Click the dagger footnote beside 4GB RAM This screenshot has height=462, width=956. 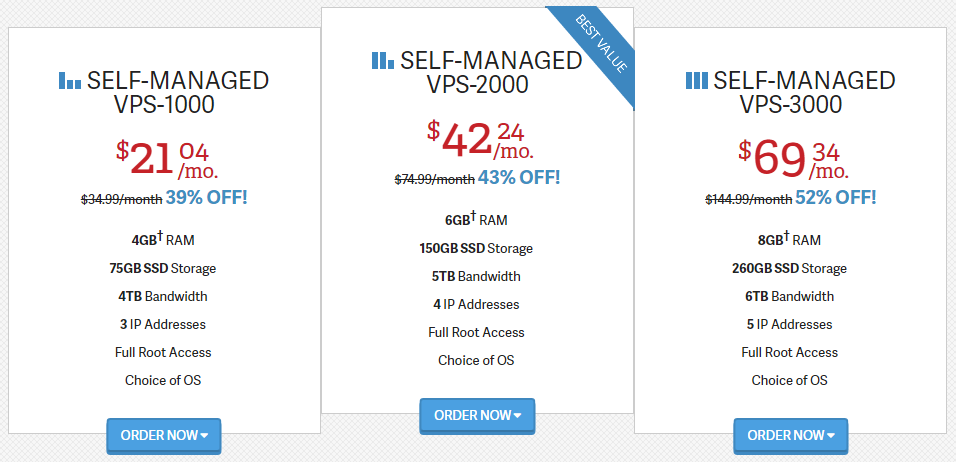[162, 235]
